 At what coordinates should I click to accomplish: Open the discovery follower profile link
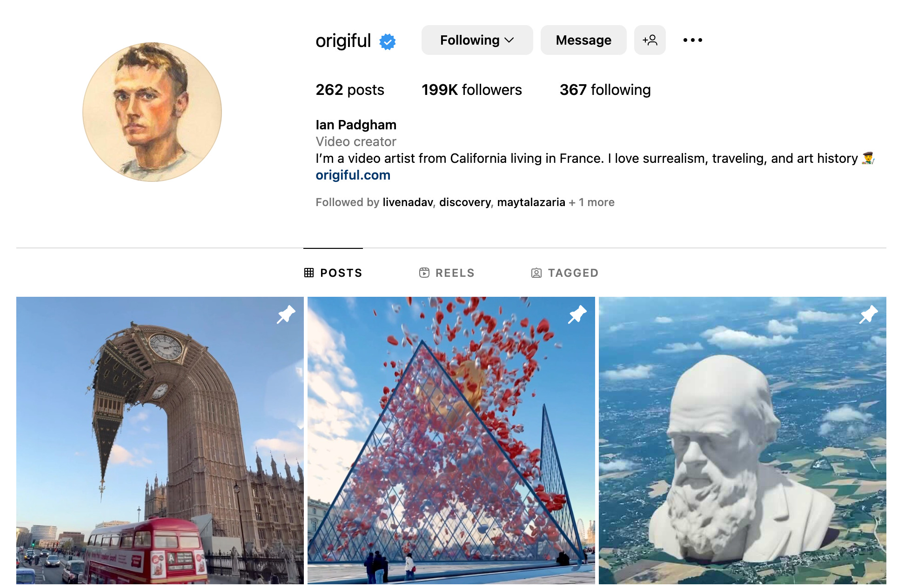coord(465,202)
